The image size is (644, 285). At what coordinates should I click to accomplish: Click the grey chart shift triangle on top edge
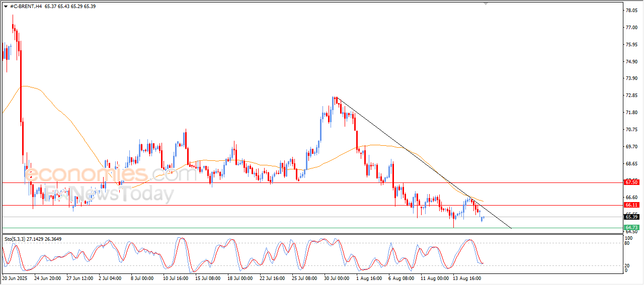click(x=486, y=4)
